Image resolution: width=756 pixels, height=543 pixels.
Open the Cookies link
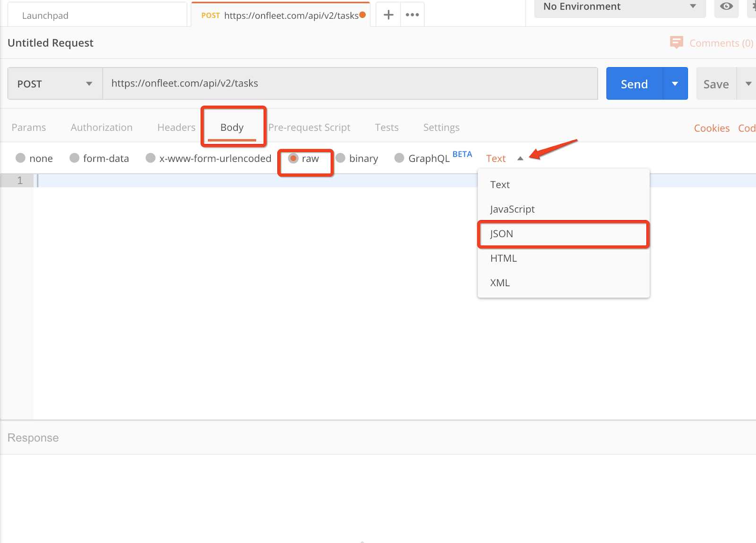coord(712,128)
